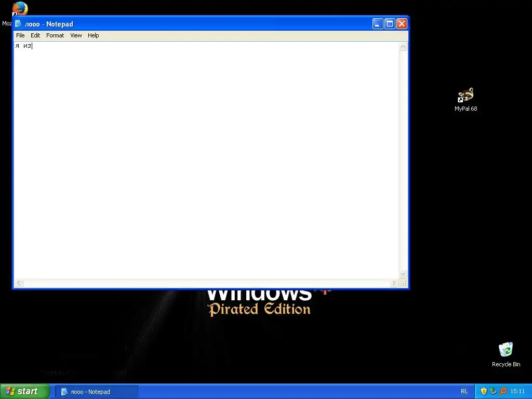Click the vertical scrollbar down arrow
This screenshot has height=399, width=532.
[x=403, y=274]
